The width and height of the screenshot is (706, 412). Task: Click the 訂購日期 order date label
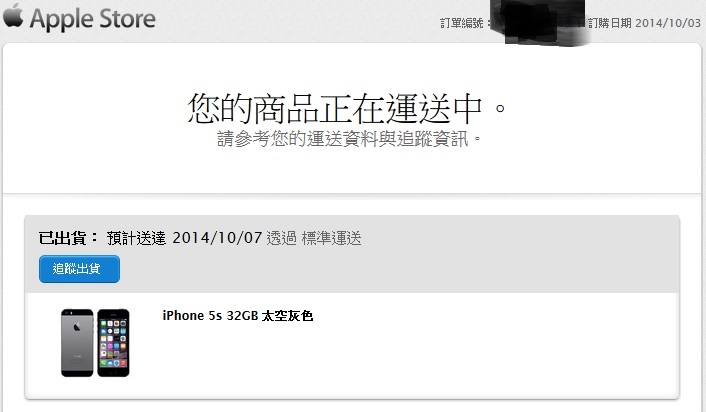tap(610, 23)
